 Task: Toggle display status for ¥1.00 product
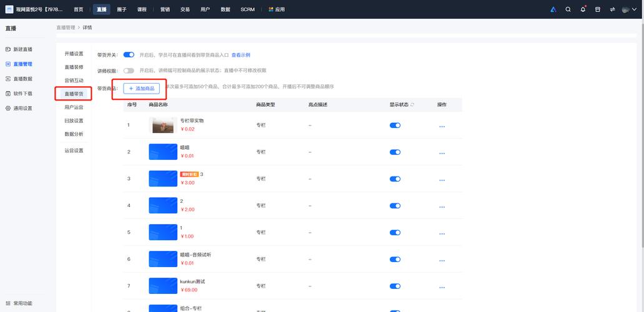point(395,232)
